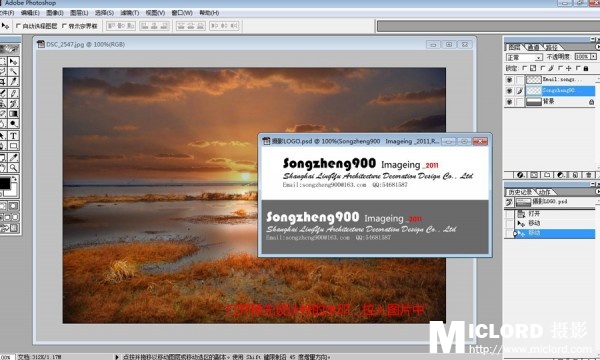
Task: Select the Pencil tool in toolbox
Action: 13,93
